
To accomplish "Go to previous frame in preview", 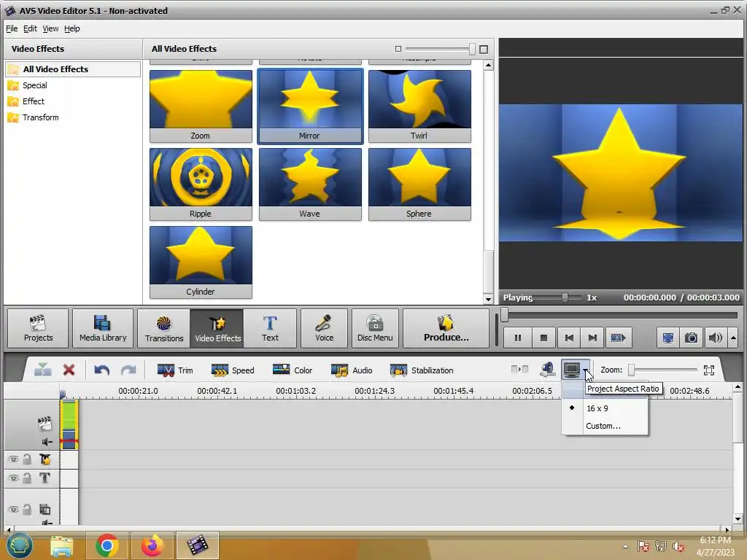I will (569, 338).
